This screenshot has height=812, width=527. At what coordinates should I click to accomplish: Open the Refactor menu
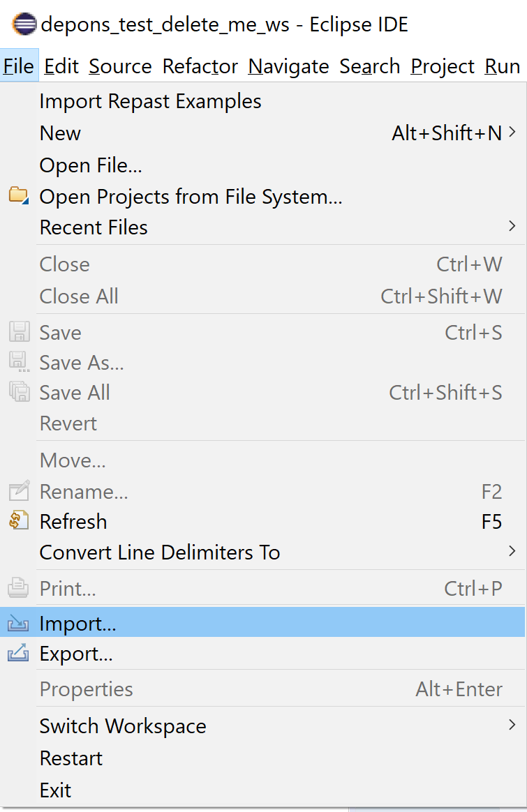coord(200,66)
